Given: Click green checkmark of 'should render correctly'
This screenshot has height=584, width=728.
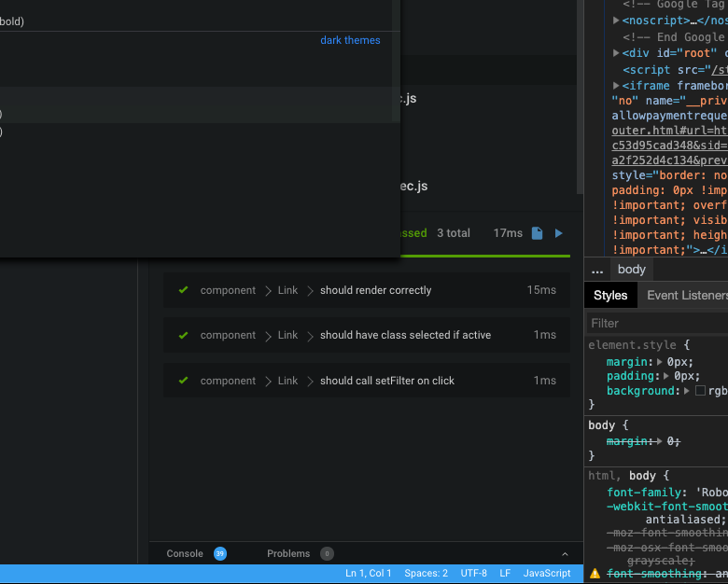Looking at the screenshot, I should coord(183,290).
